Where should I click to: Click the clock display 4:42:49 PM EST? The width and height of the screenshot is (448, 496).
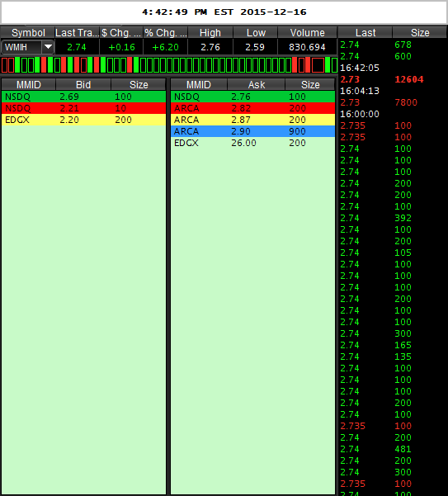(224, 12)
